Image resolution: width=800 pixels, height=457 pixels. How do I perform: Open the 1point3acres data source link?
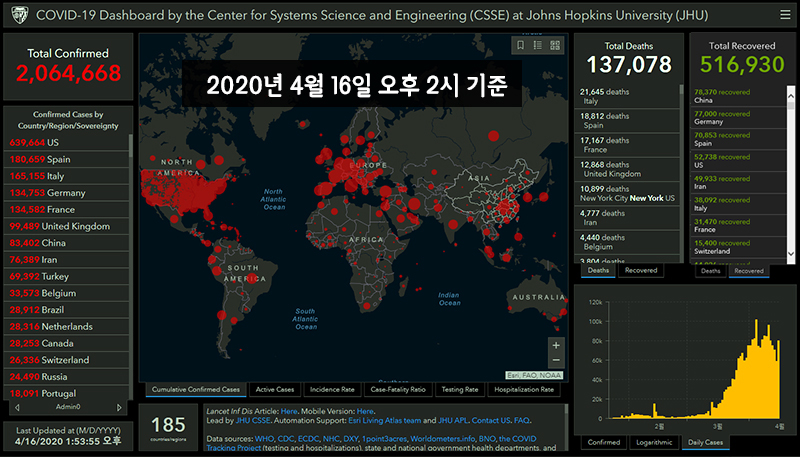point(384,439)
